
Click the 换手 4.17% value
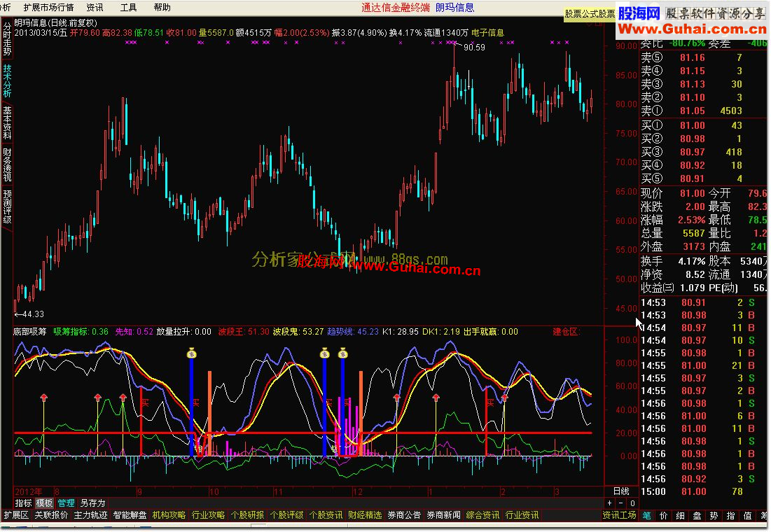[692, 261]
